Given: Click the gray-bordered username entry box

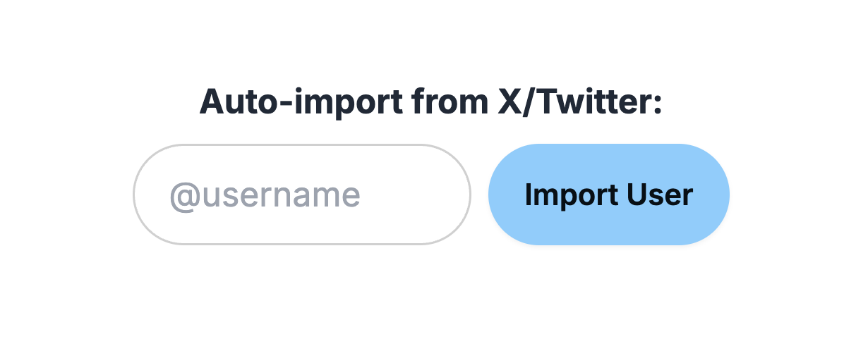Looking at the screenshot, I should point(302,195).
